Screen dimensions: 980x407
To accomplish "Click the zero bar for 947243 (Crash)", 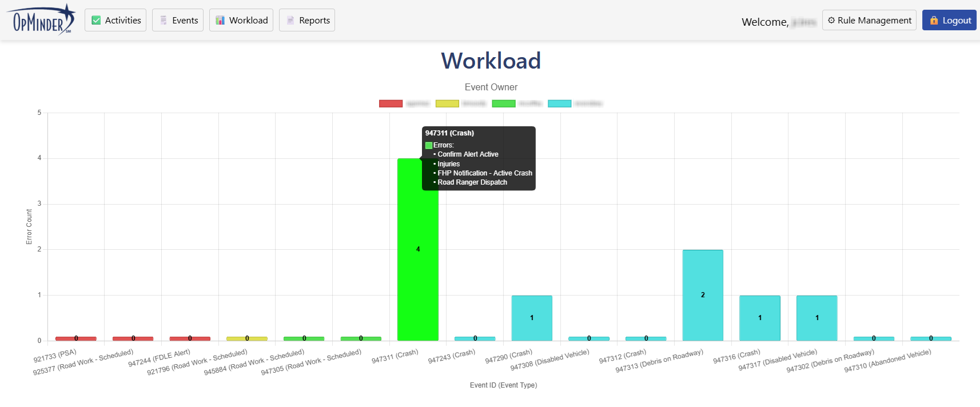I will (x=475, y=338).
